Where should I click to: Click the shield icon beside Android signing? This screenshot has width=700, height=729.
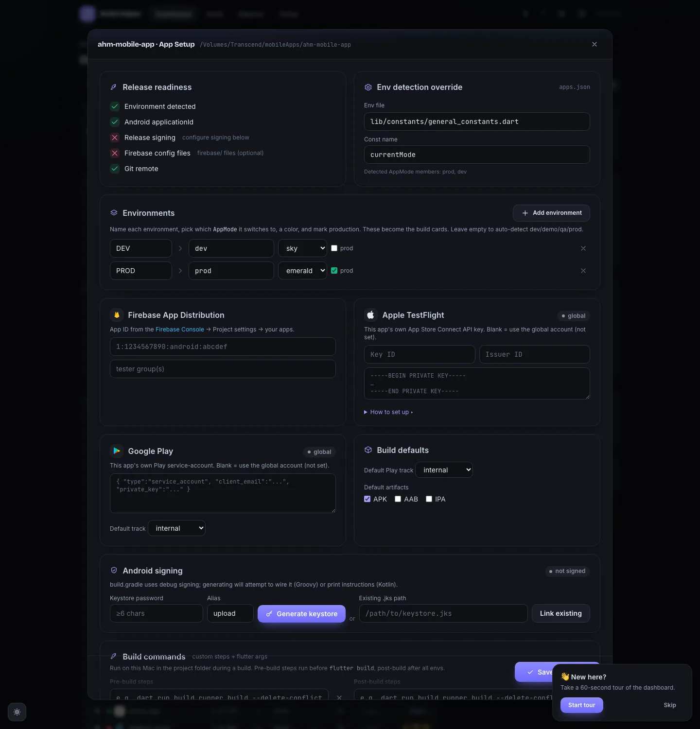[x=114, y=571]
